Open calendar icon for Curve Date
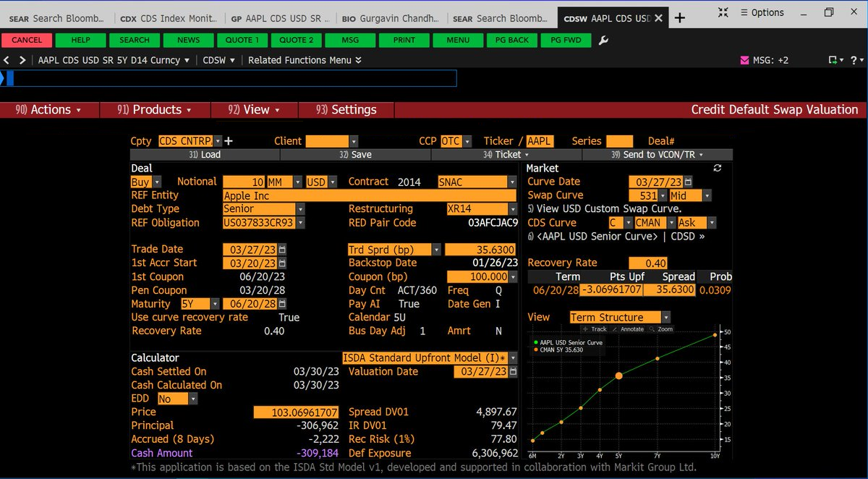 689,182
